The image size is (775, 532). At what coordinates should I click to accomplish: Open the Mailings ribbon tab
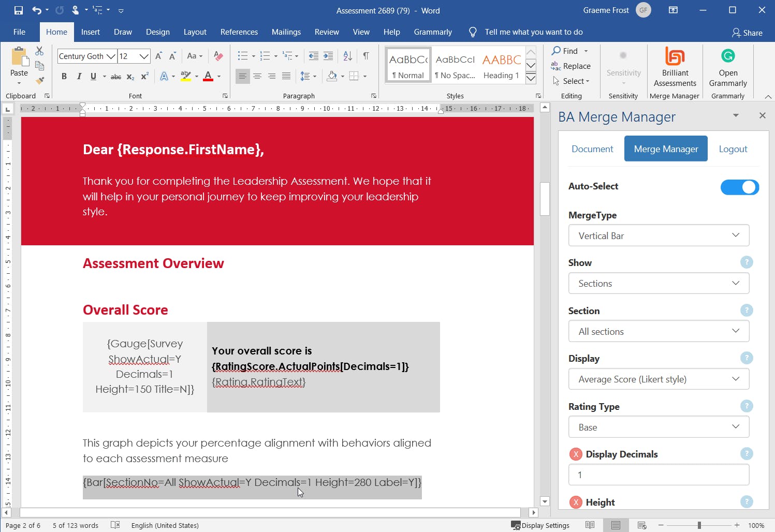pos(286,32)
